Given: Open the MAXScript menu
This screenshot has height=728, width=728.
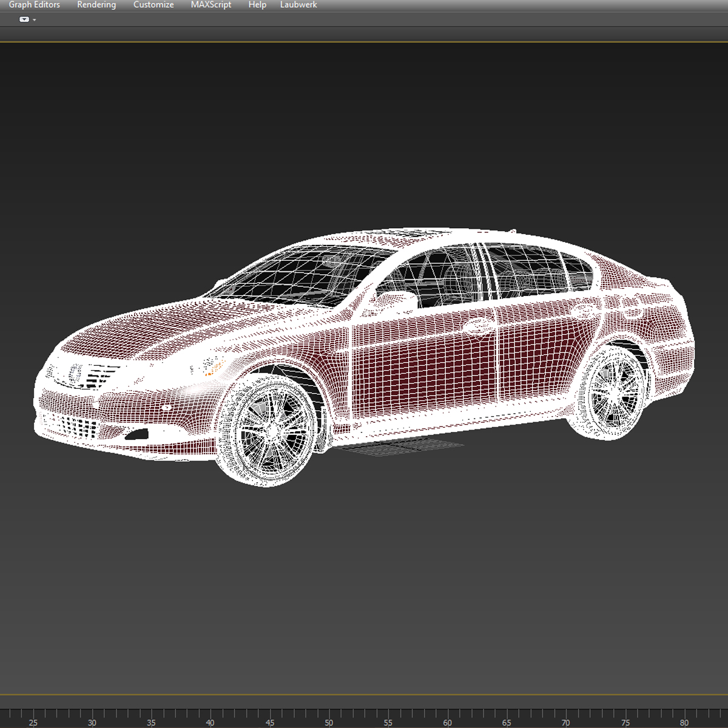Looking at the screenshot, I should 211,5.
